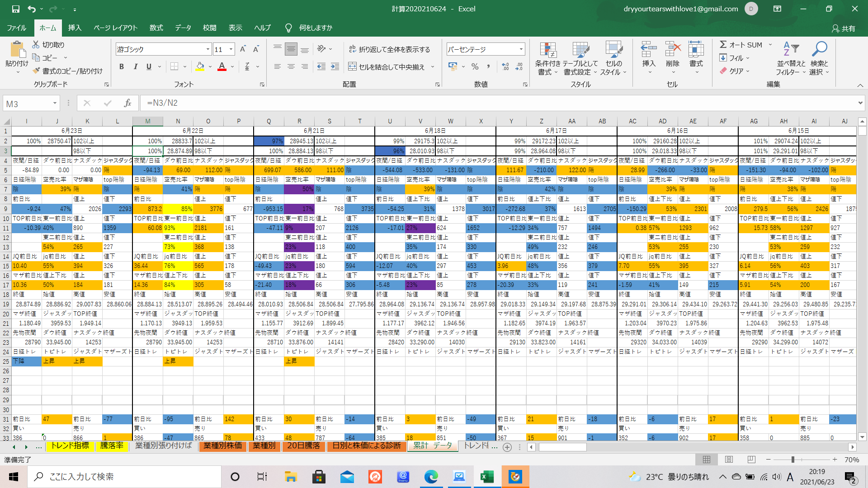Click the increase indent icon
868x488 pixels.
(x=335, y=67)
